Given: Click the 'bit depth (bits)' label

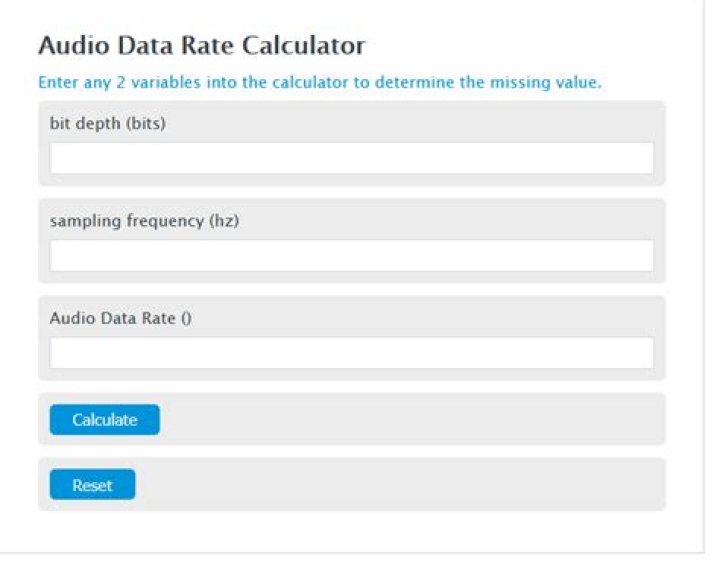Looking at the screenshot, I should pyautogui.click(x=108, y=123).
